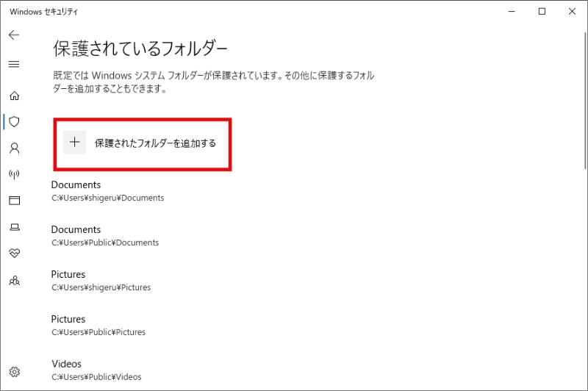Open the Home icon in sidebar
The height and width of the screenshot is (391, 588).
pyautogui.click(x=14, y=96)
